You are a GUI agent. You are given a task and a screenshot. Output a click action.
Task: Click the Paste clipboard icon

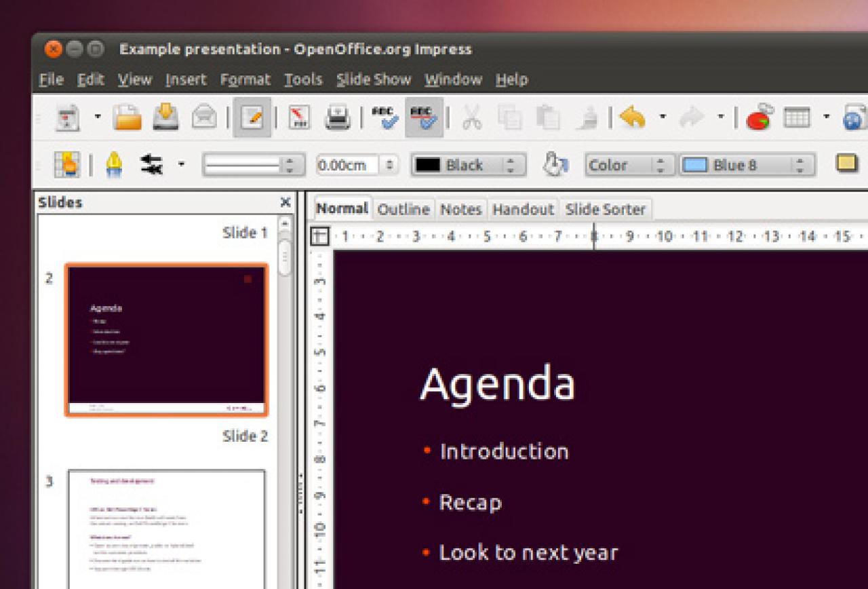[x=547, y=117]
